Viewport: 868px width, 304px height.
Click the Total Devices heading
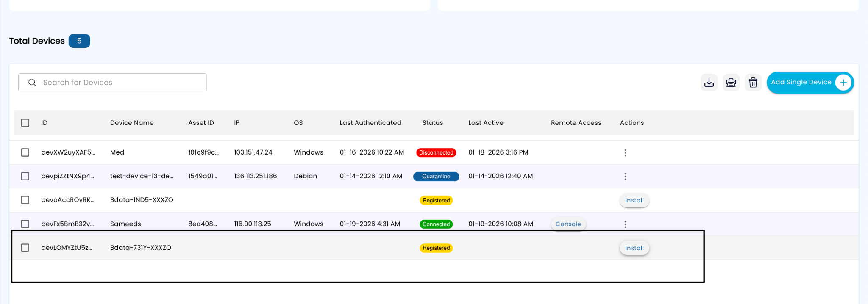click(37, 41)
